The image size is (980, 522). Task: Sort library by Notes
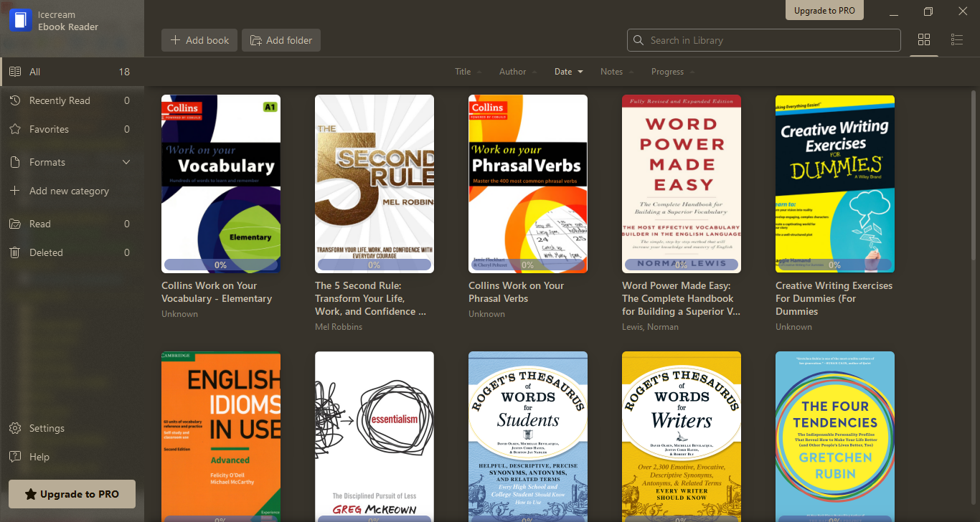(617, 72)
